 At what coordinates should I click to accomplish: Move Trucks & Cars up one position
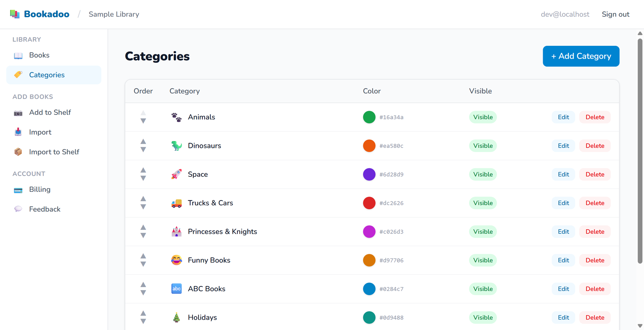[x=143, y=199]
